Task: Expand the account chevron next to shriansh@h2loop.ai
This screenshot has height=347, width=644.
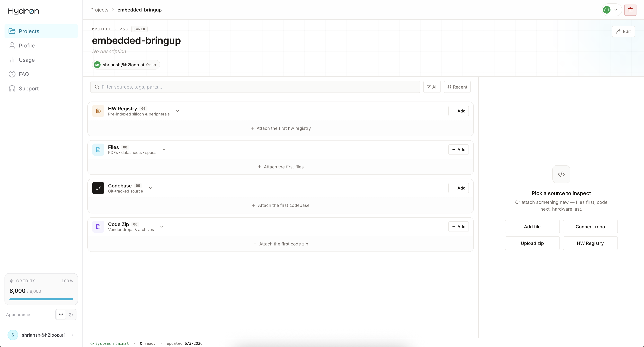Action: 73,335
